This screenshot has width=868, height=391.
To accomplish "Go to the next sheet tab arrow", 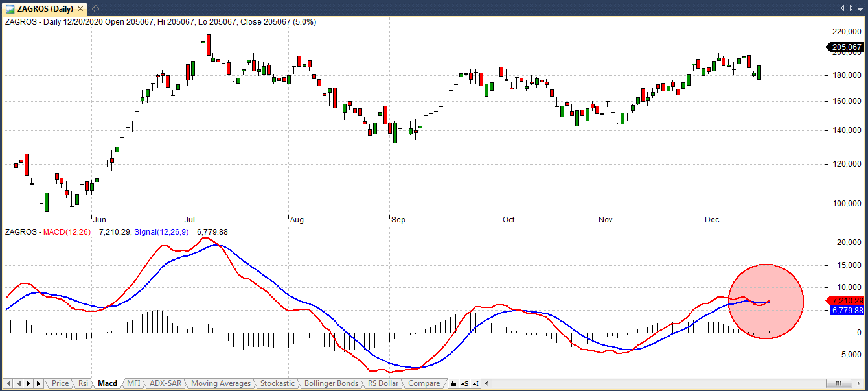I will pos(29,383).
